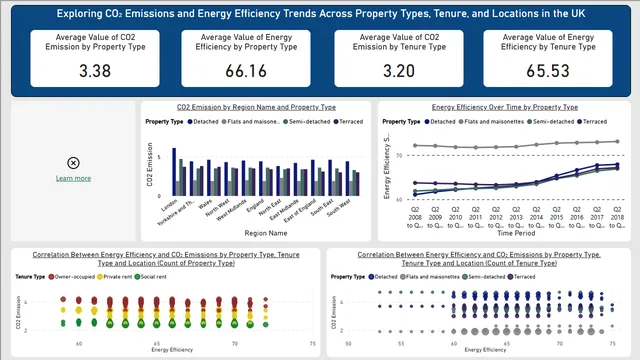This screenshot has height=360, width=640.
Task: Click the broken visual error X icon
Action: [73, 163]
